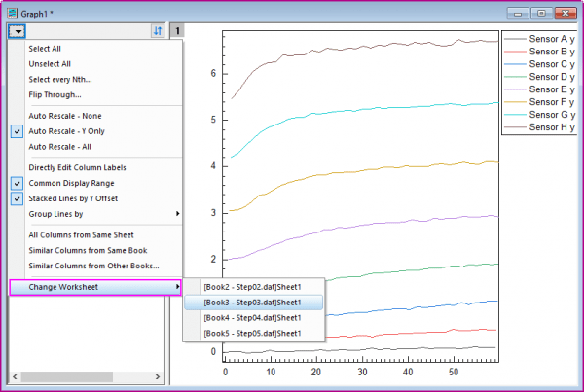Click the layer 1 icon
The image size is (584, 392).
tap(177, 31)
